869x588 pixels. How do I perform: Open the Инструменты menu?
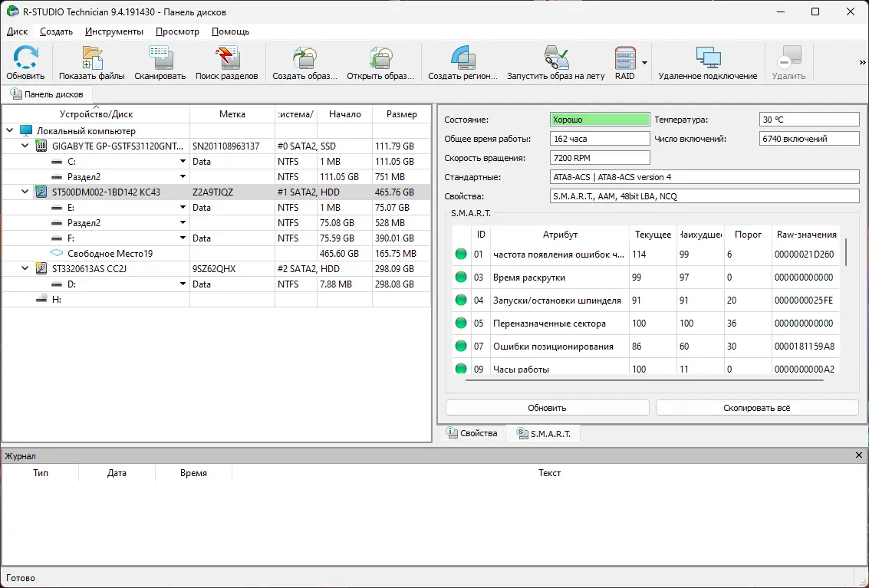114,31
